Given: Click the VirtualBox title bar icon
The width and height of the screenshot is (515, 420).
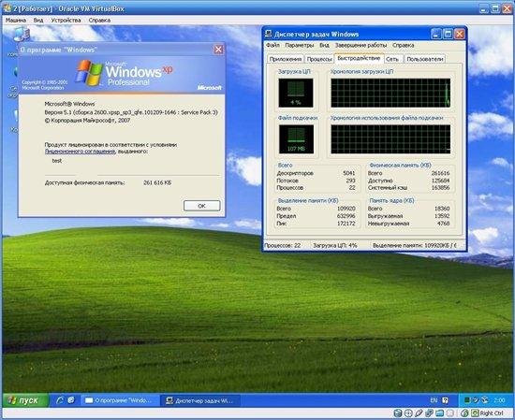Looking at the screenshot, I should 7,8.
